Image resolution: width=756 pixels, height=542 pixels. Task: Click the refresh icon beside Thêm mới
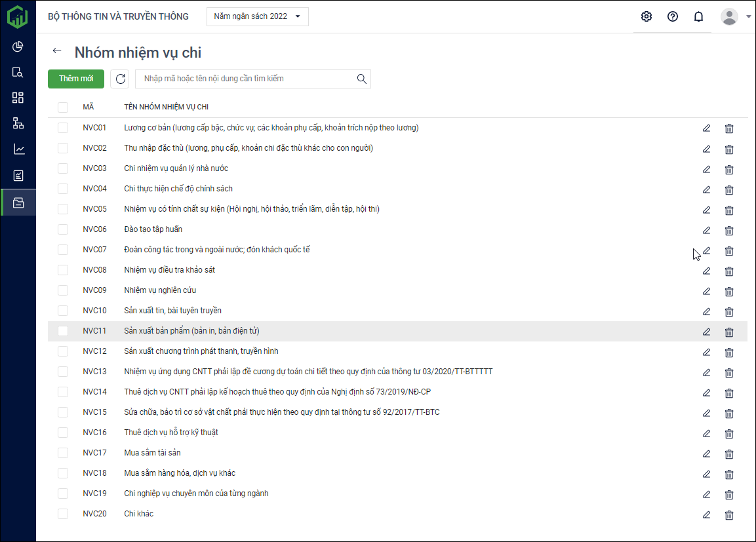(120, 79)
